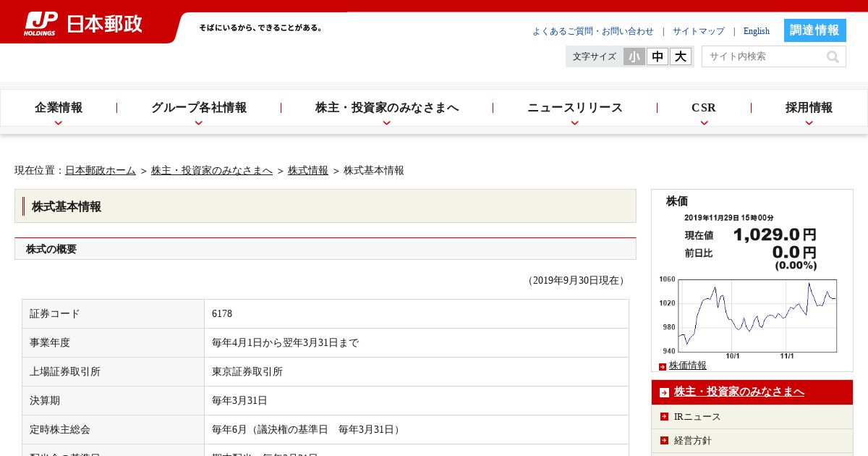Click the Japan Post Holdings logo
This screenshot has width=868, height=456.
point(83,23)
